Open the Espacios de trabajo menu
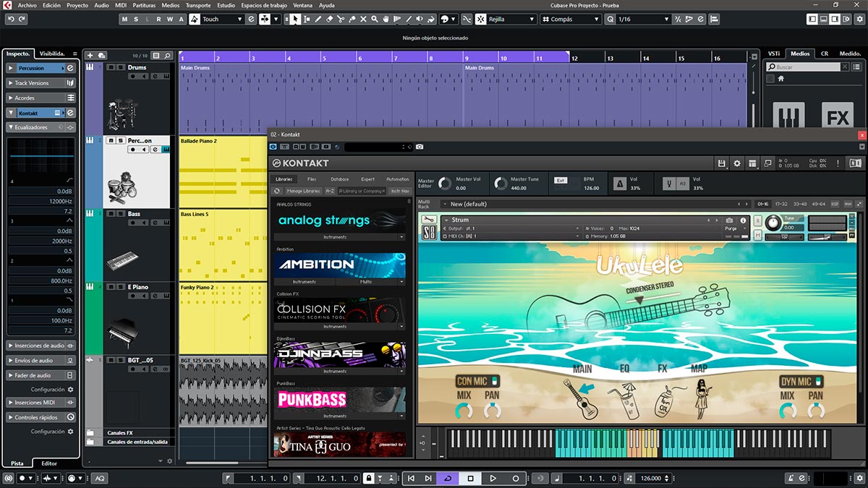 [265, 5]
